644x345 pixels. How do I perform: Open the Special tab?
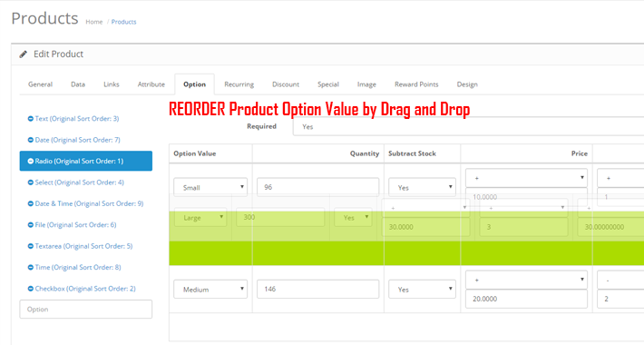(x=328, y=84)
